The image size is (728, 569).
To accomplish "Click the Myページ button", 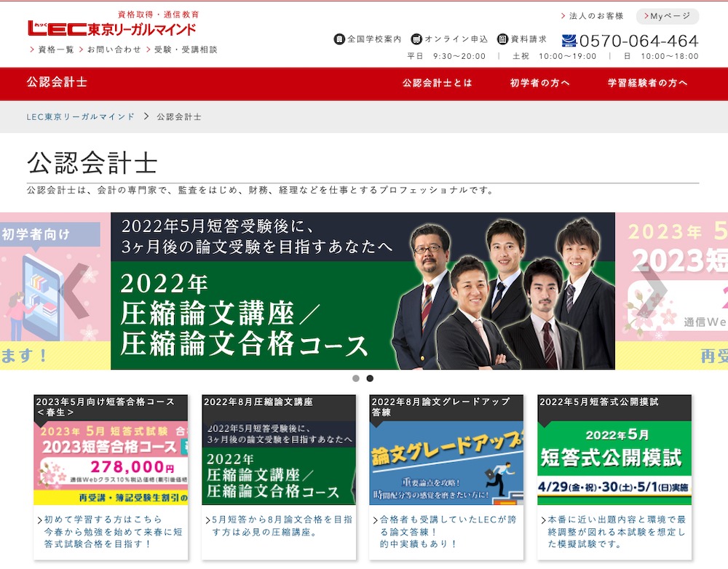I will point(667,16).
